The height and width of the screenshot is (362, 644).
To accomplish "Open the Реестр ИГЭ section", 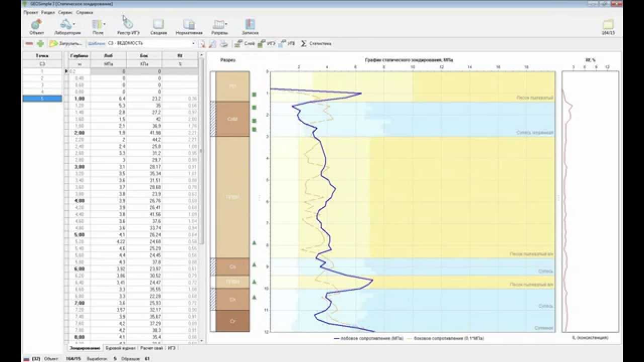I will (127, 26).
